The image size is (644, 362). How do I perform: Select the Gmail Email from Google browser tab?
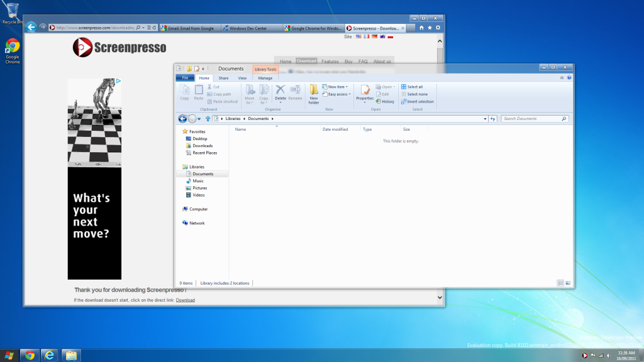(190, 28)
